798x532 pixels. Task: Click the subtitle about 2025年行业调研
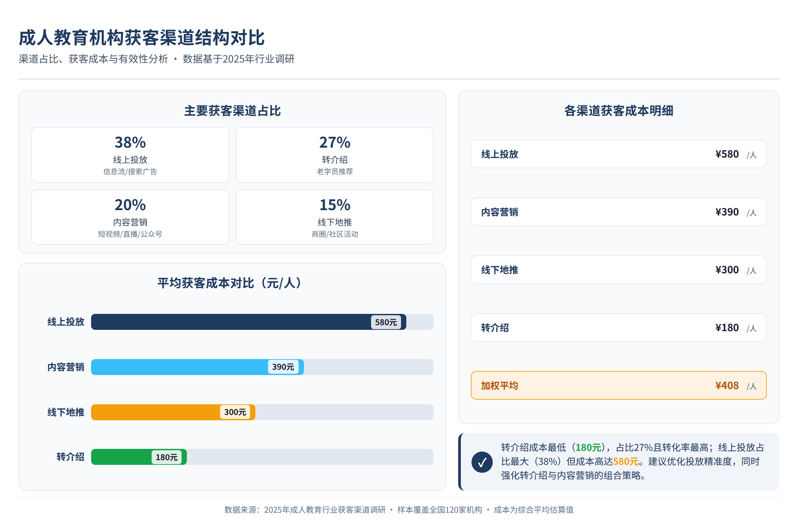156,59
